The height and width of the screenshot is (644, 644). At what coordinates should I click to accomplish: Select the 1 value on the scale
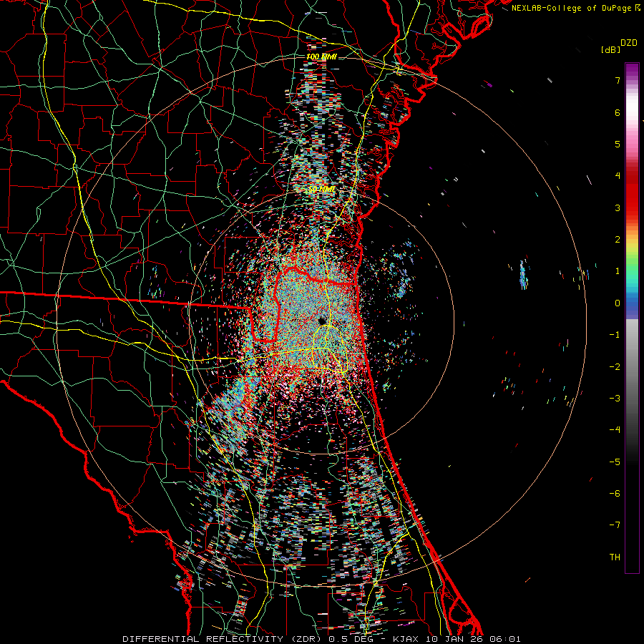point(618,271)
